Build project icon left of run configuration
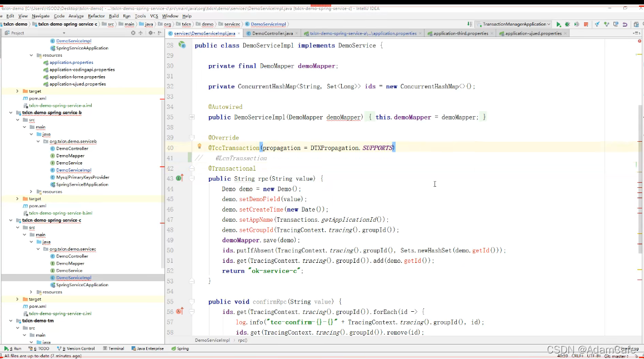Viewport: 644px width, 359px height. point(470,24)
